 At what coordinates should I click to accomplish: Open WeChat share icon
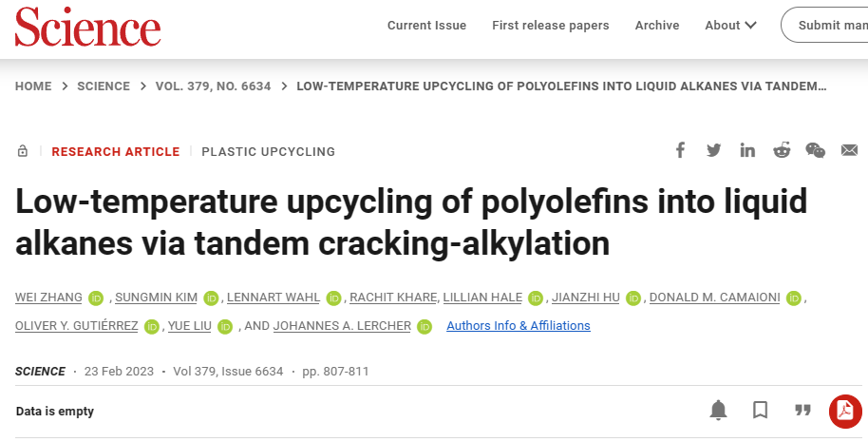816,150
